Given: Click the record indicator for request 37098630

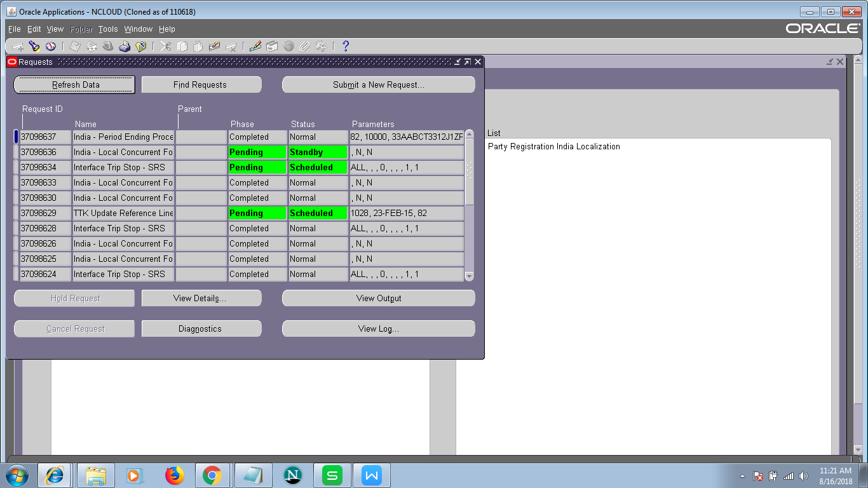Looking at the screenshot, I should (16, 198).
